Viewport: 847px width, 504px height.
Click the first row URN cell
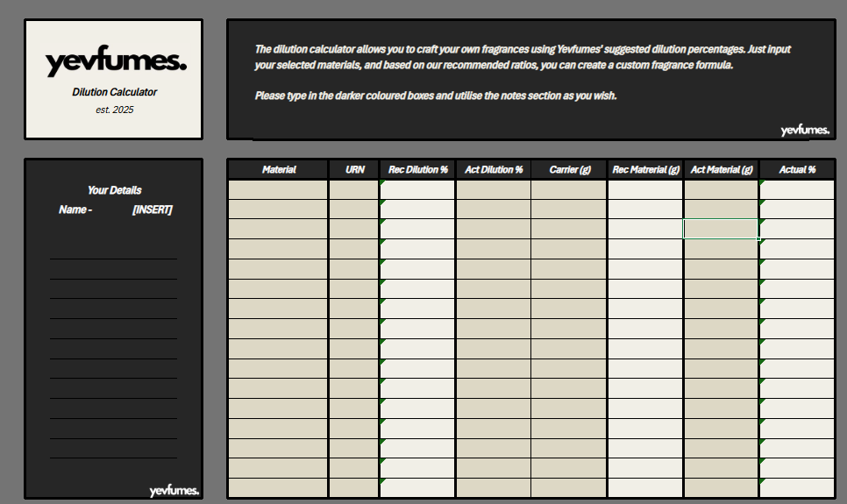coord(354,189)
